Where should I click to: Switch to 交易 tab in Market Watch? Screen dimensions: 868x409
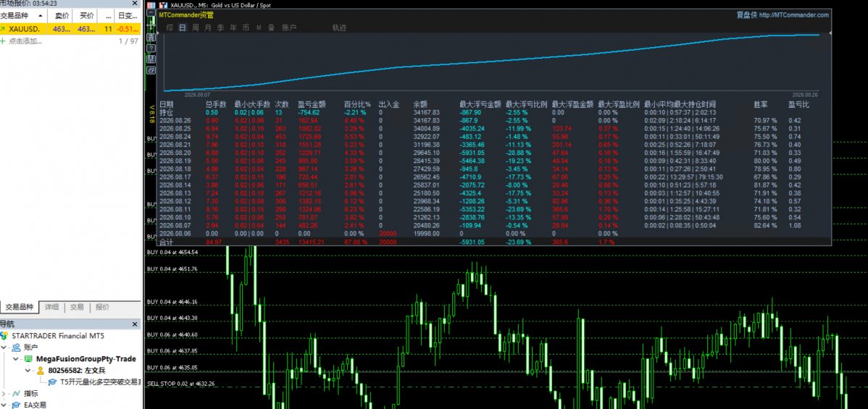click(x=77, y=307)
